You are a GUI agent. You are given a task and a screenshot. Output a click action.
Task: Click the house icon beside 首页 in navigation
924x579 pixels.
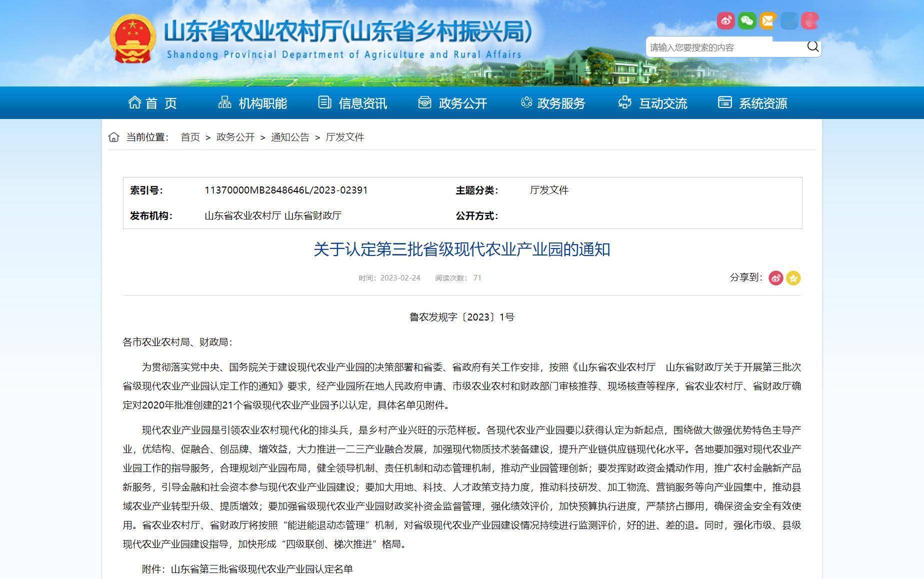pyautogui.click(x=134, y=102)
